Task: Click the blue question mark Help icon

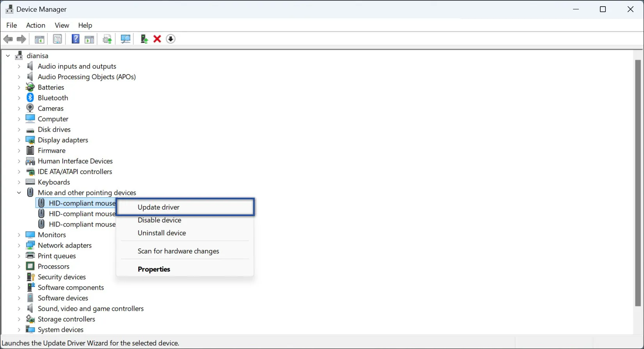Action: (x=76, y=39)
